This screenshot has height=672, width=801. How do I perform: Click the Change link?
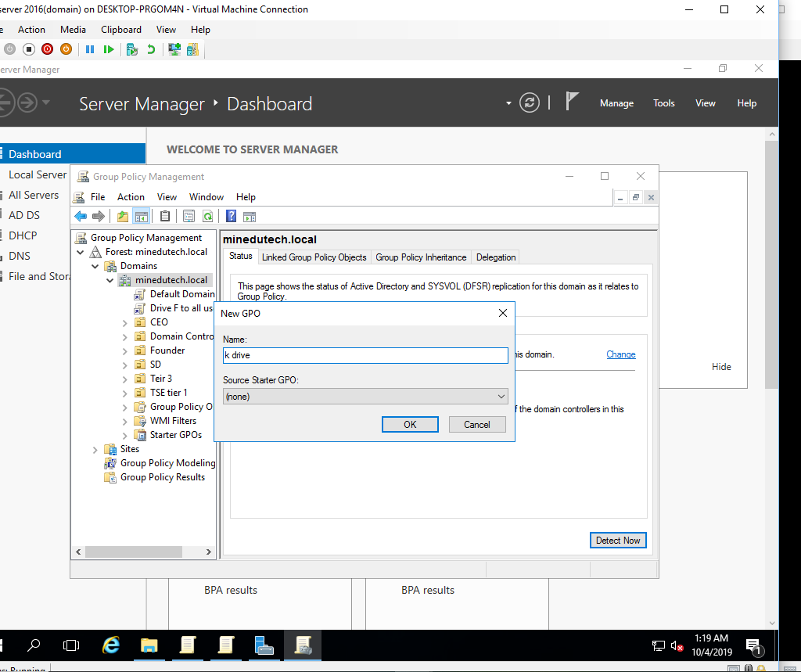[620, 354]
